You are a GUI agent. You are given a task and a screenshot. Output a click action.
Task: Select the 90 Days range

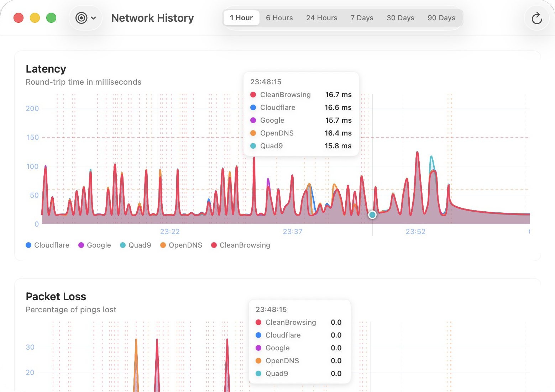pos(441,18)
